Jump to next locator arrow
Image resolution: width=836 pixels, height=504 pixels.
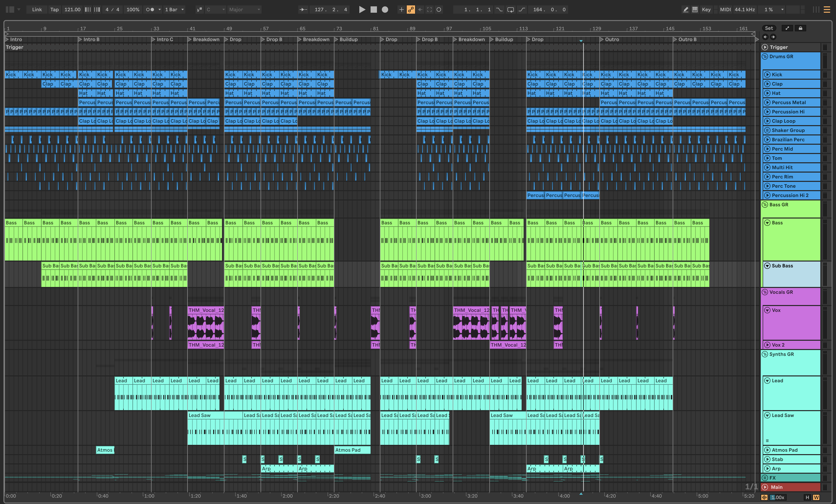click(x=773, y=37)
